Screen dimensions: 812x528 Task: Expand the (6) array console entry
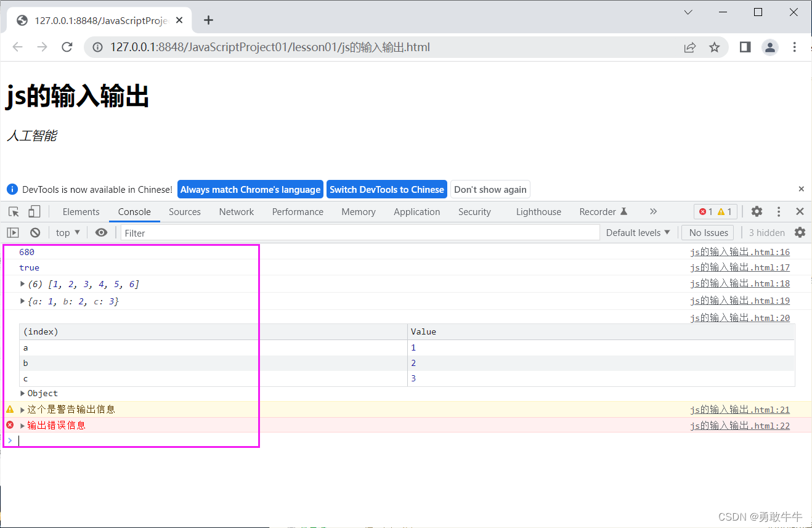23,284
